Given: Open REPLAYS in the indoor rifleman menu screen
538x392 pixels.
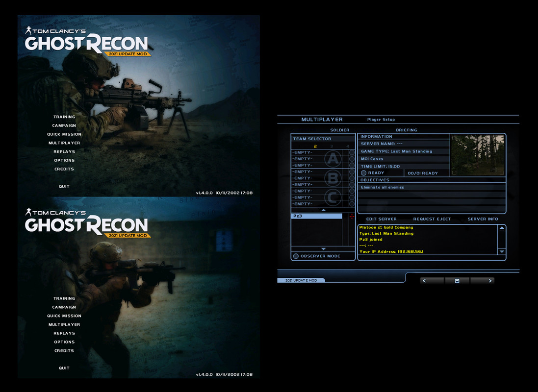Looking at the screenshot, I should [x=64, y=333].
